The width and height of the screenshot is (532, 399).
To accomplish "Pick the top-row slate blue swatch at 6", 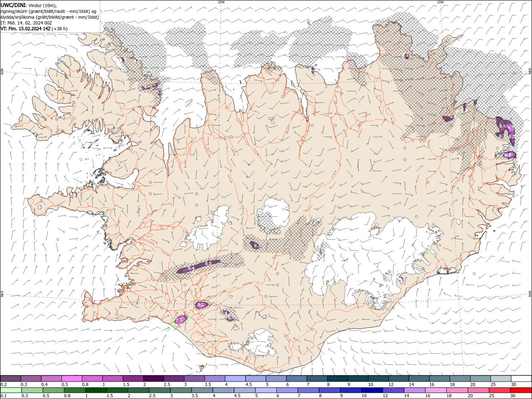I will click(296, 379).
